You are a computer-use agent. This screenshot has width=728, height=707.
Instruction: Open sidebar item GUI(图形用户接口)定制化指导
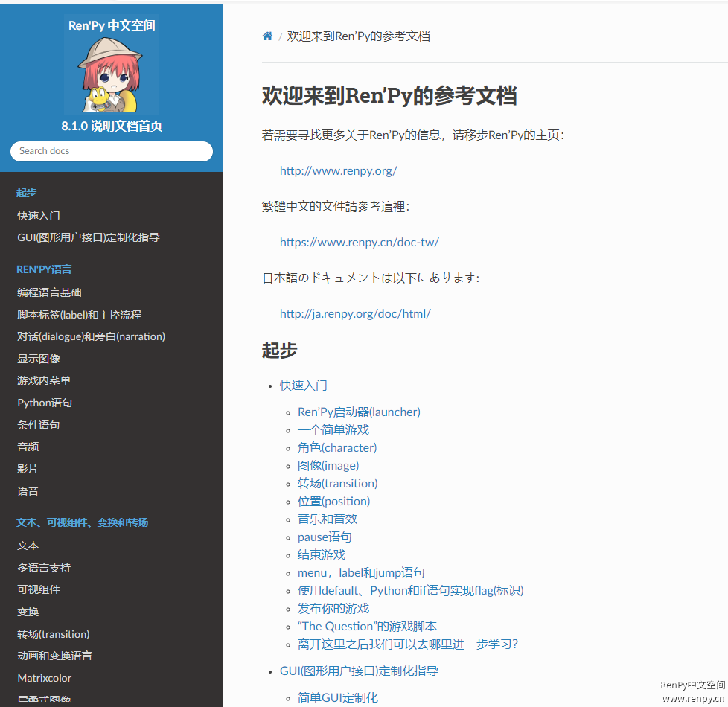(89, 237)
